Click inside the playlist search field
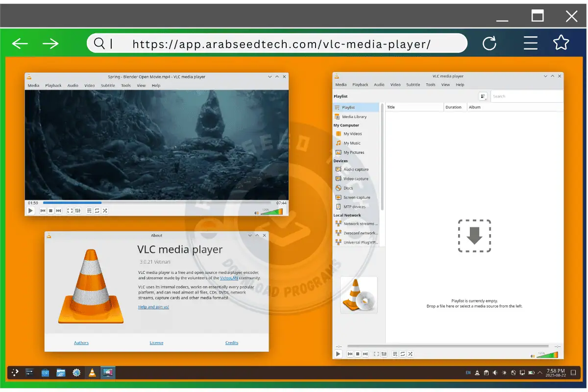 pos(524,96)
